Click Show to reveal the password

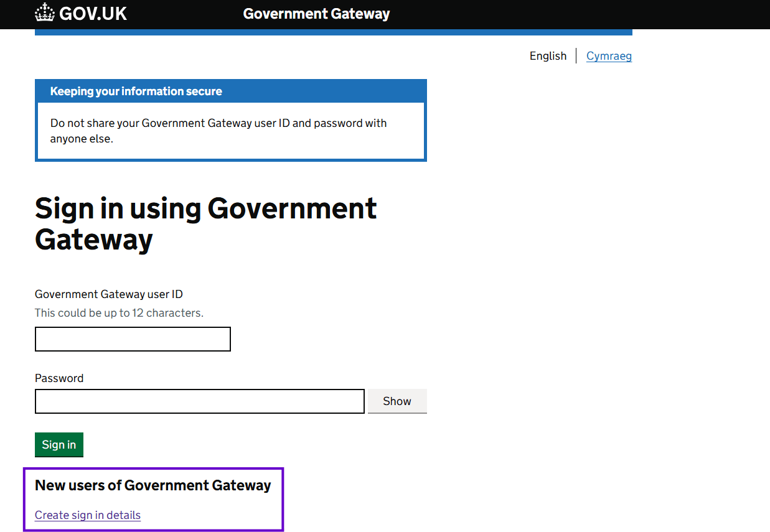pos(397,401)
